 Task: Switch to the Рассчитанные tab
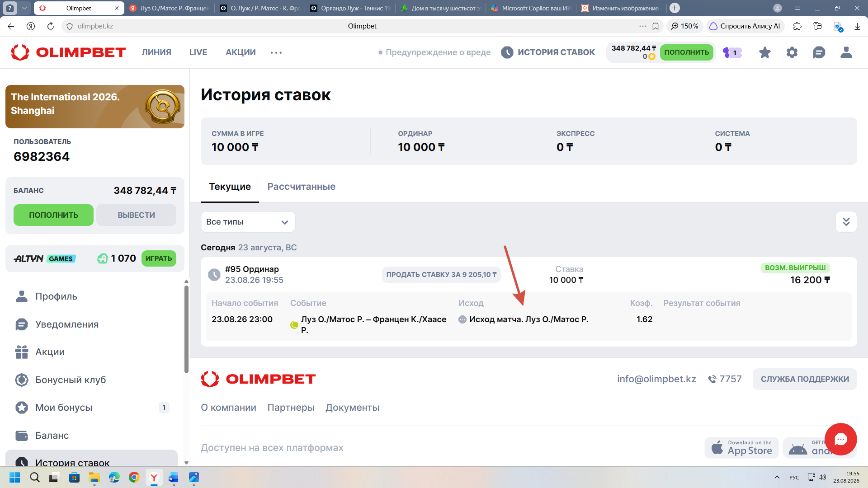point(301,187)
